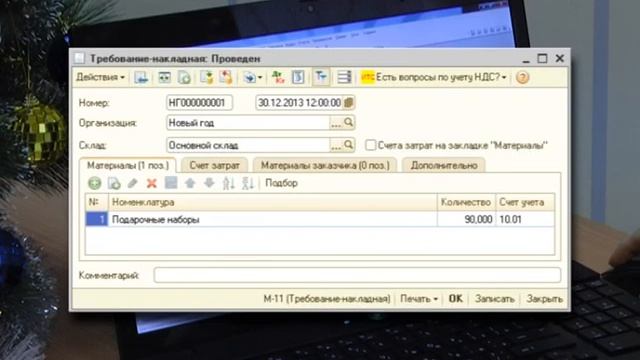Select the 'Подарочные наборы' cell

coord(273,219)
